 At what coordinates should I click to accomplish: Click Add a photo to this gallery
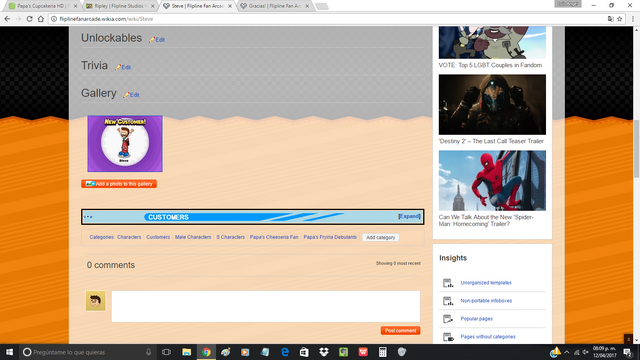coord(119,184)
